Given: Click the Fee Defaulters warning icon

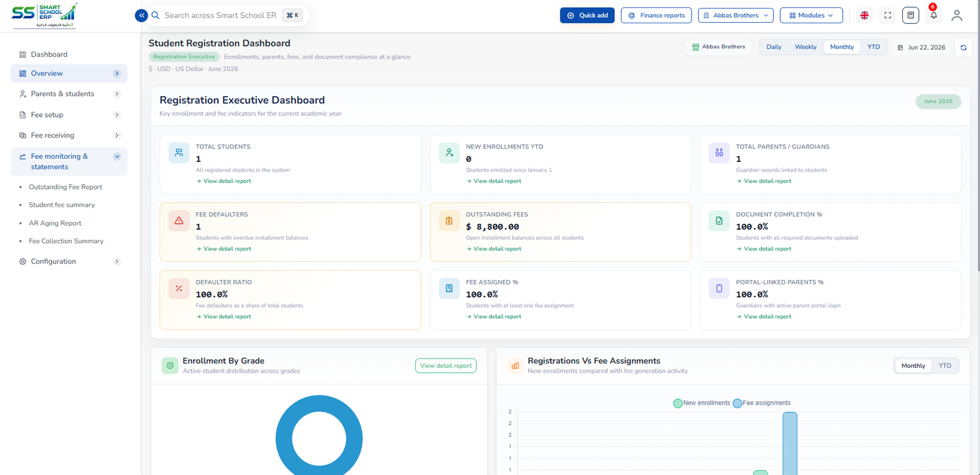Looking at the screenshot, I should point(179,221).
